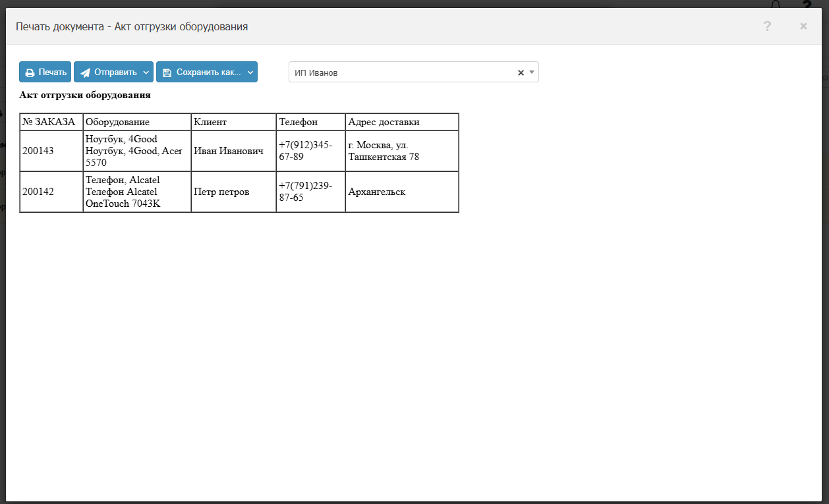The height and width of the screenshot is (504, 829).
Task: Click the № ЗАКАЗА column header
Action: [49, 122]
